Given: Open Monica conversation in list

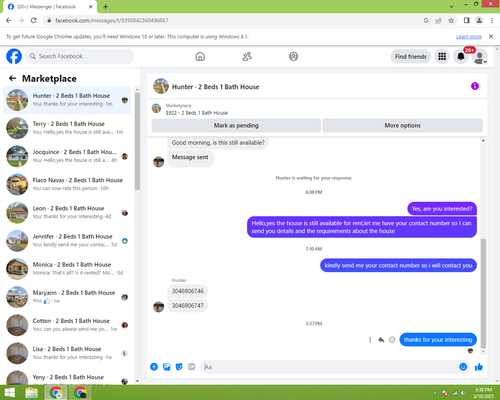Looking at the screenshot, I should 67,269.
